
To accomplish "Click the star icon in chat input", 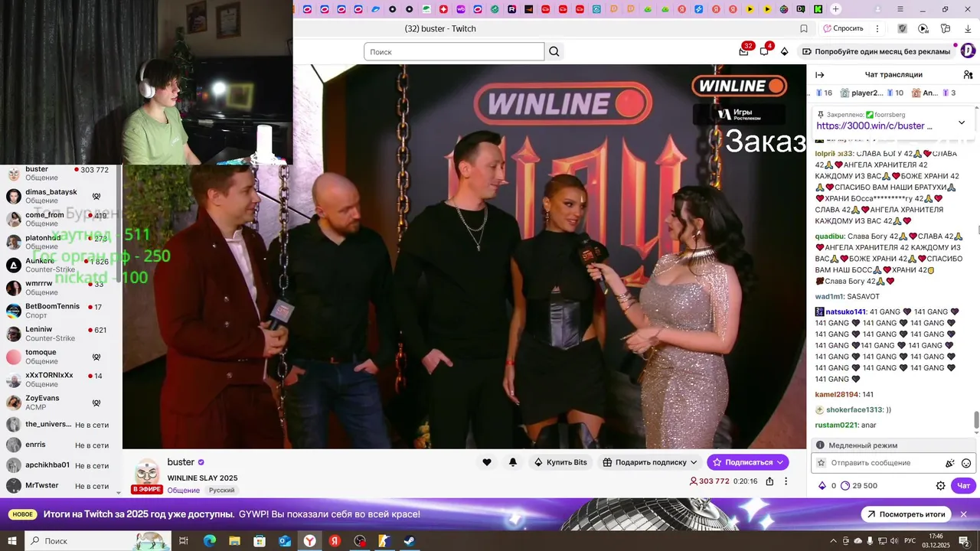I will [x=822, y=463].
